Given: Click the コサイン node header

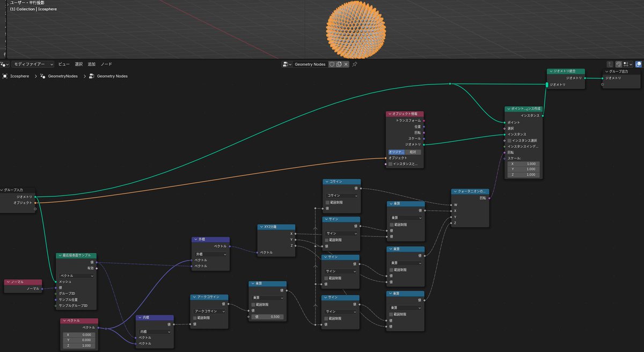Looking at the screenshot, I should pos(342,182).
